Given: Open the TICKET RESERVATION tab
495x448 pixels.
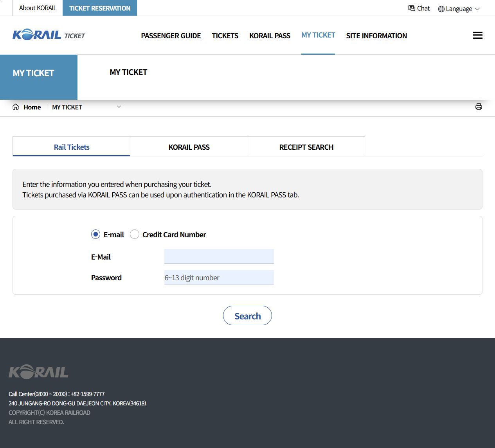Looking at the screenshot, I should click(100, 8).
